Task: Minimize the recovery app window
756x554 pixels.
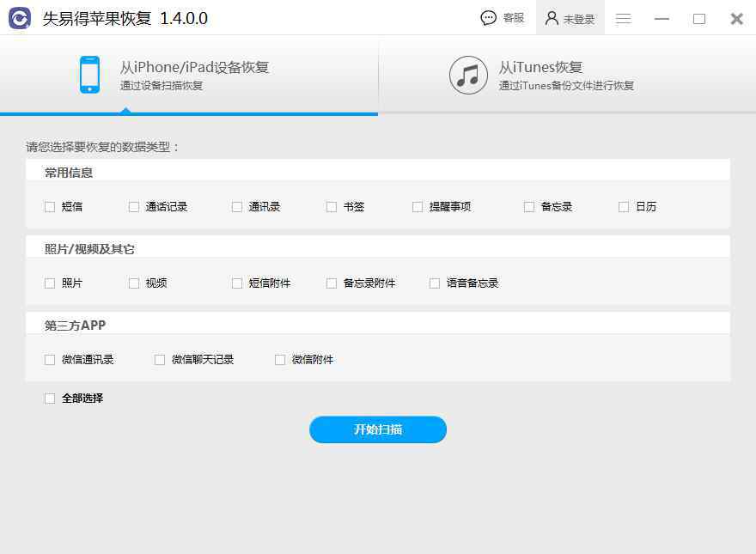Action: point(661,19)
